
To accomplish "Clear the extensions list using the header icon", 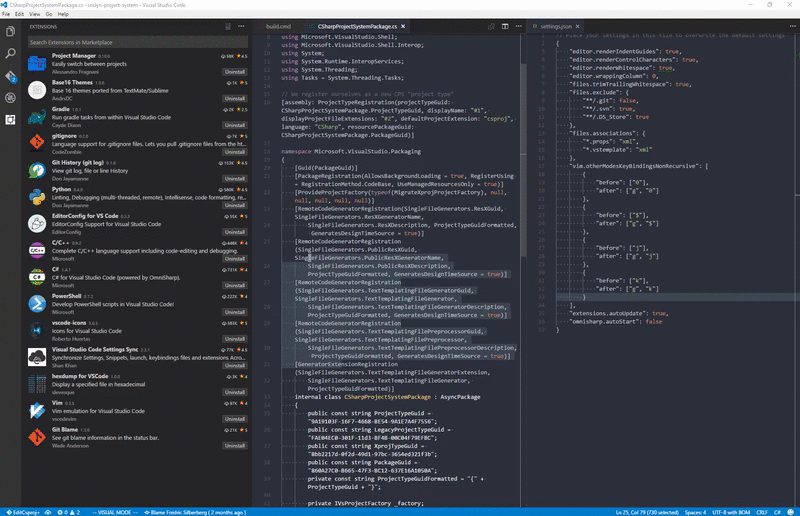I will point(229,27).
